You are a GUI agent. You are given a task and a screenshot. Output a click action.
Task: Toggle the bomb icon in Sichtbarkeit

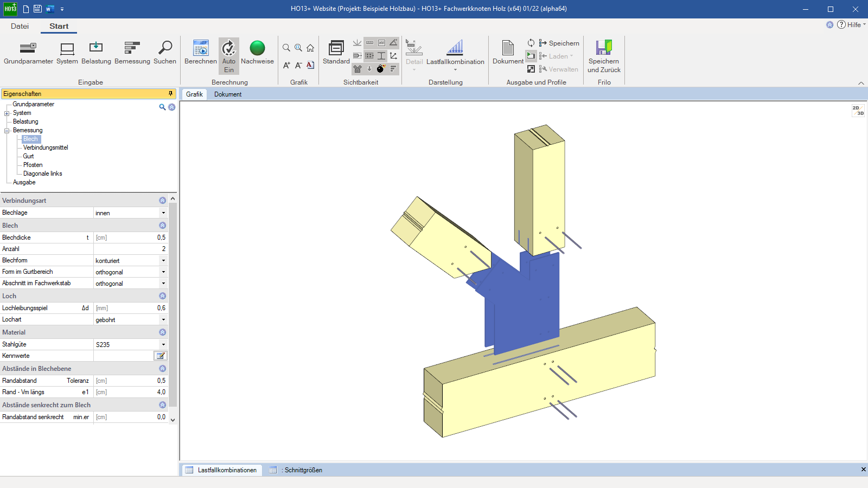point(381,69)
